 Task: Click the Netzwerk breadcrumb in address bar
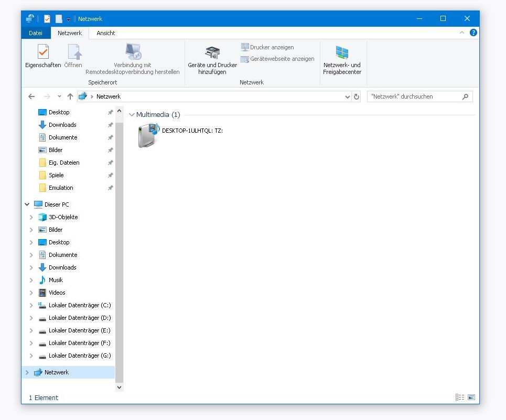coord(109,96)
